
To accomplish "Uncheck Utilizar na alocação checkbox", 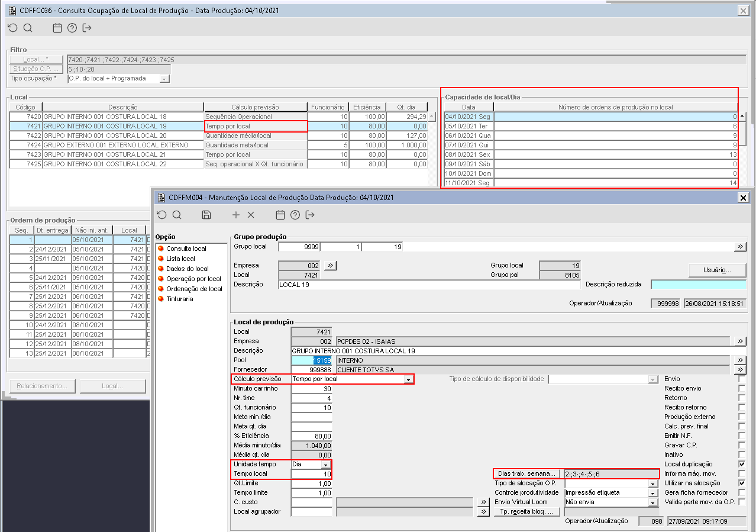I will 742,483.
